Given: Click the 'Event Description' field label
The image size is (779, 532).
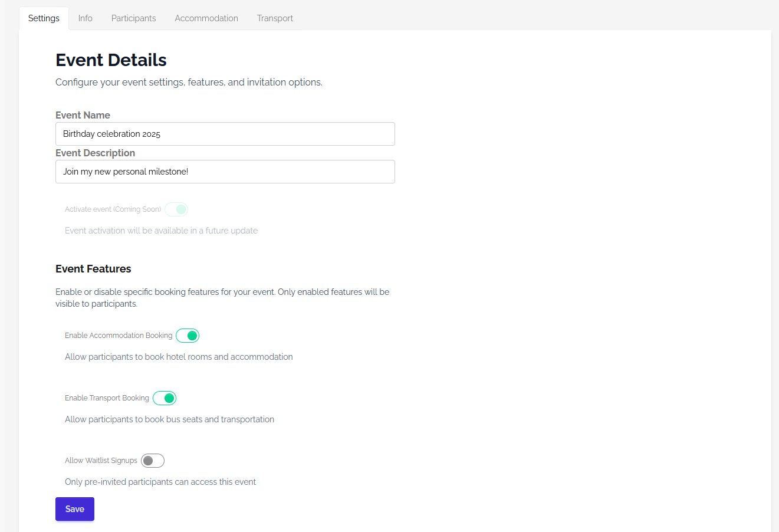Looking at the screenshot, I should tap(95, 153).
